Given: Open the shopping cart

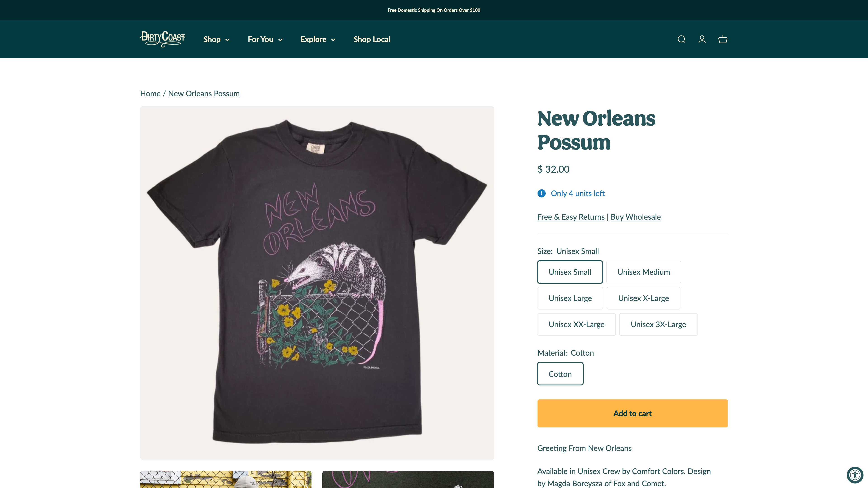Looking at the screenshot, I should [x=722, y=39].
